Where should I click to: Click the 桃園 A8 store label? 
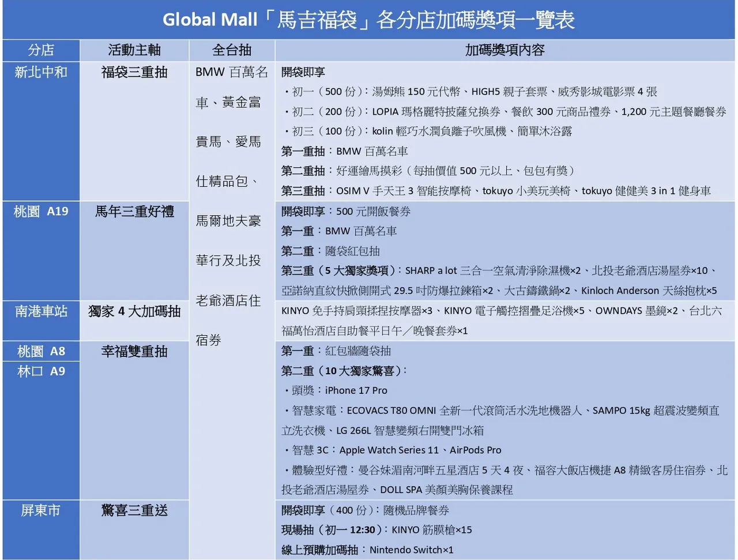(x=40, y=351)
